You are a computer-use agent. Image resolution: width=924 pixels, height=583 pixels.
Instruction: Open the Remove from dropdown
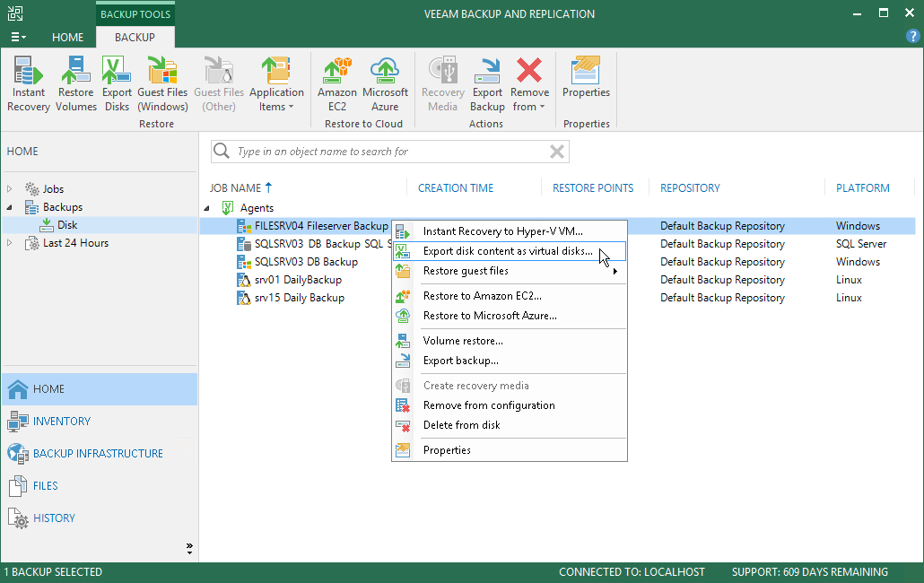point(529,83)
